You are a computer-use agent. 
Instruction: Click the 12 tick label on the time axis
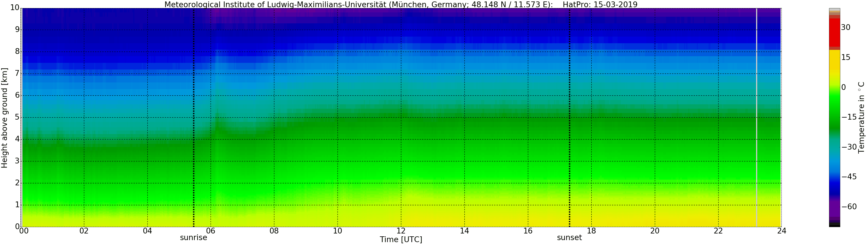click(x=401, y=231)
